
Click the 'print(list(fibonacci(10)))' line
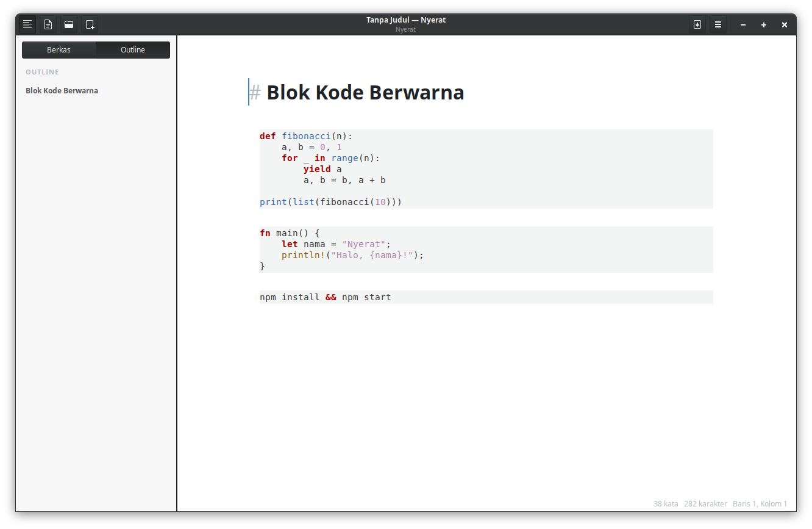tap(331, 202)
